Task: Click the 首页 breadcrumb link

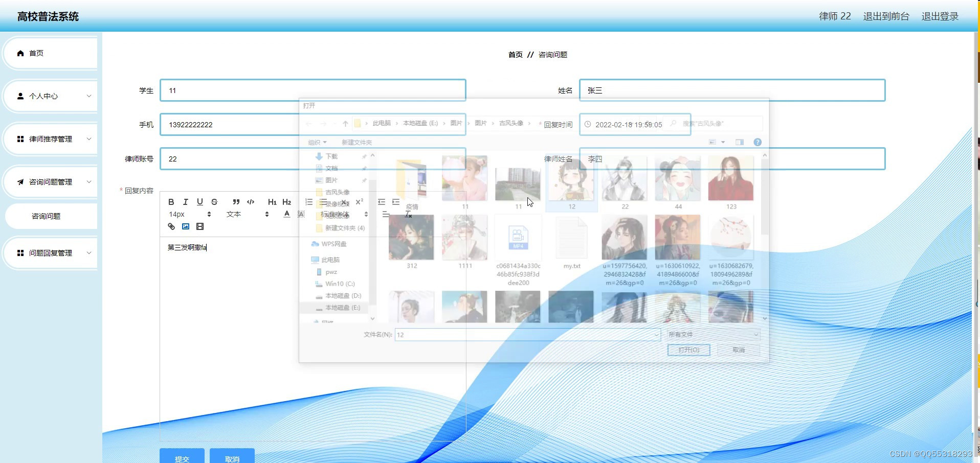Action: (x=515, y=55)
